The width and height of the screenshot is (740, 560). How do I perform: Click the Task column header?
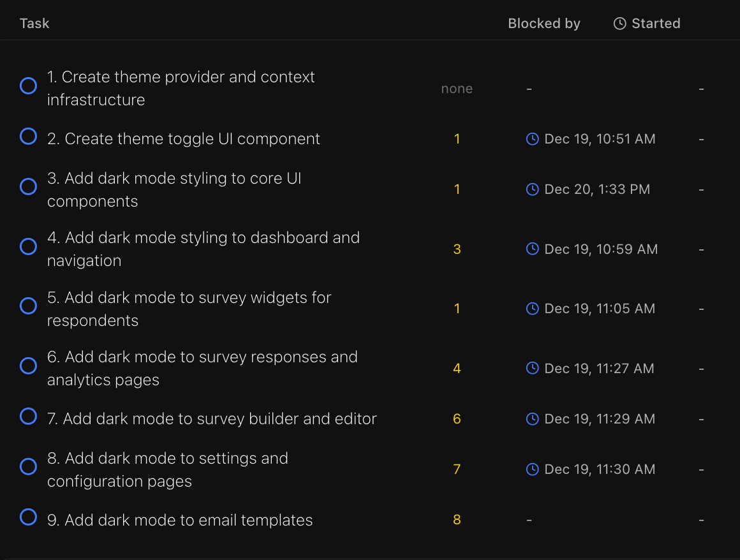coord(34,23)
